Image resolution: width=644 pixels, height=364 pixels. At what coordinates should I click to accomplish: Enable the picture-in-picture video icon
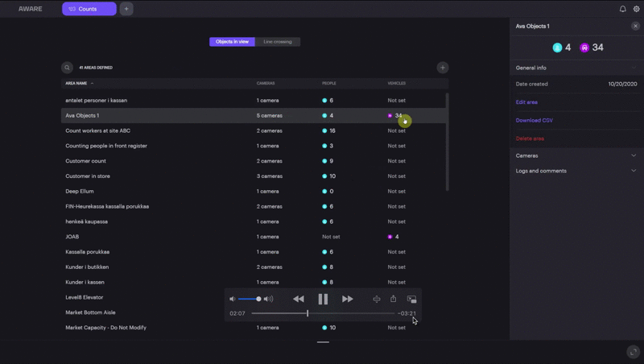(411, 299)
